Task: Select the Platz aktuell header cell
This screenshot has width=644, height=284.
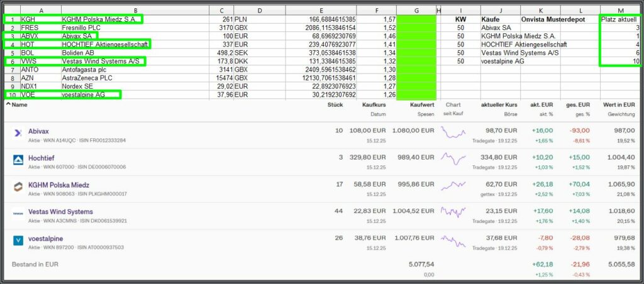Action: click(x=620, y=19)
